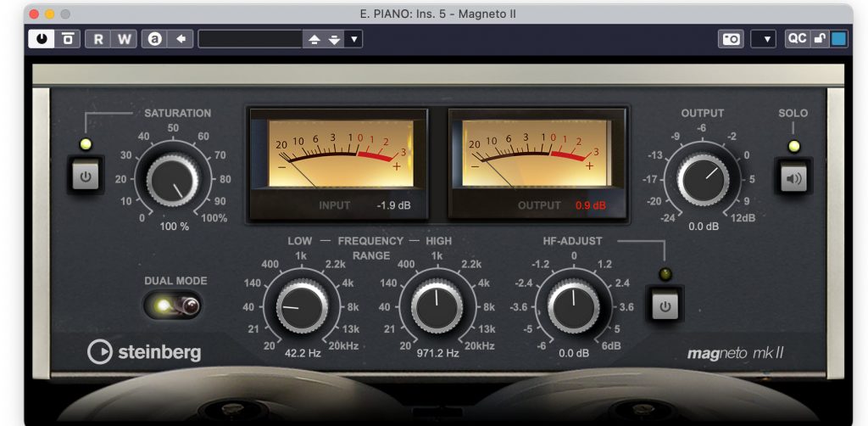Click the copy A to B arrow button
The image size is (868, 426).
[181, 39]
